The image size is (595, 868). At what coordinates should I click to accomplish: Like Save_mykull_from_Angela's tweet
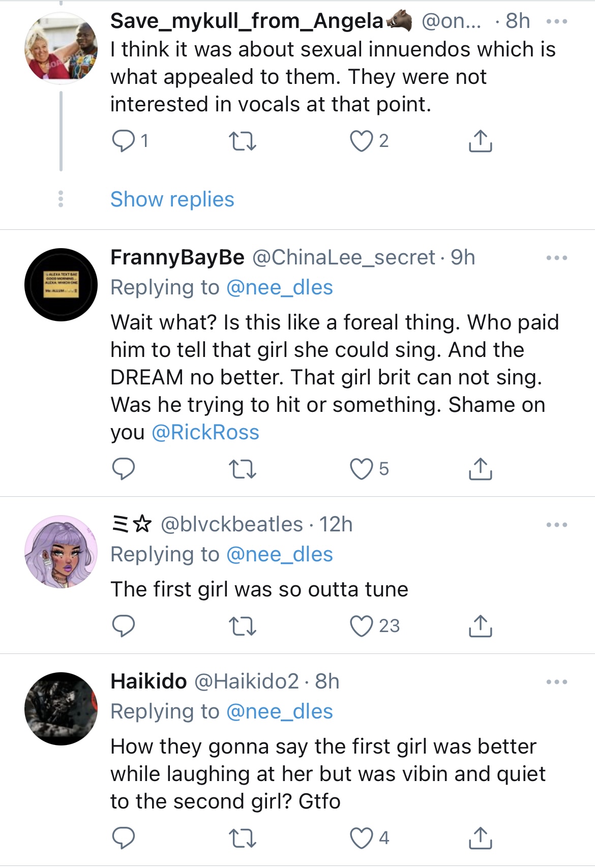(361, 141)
